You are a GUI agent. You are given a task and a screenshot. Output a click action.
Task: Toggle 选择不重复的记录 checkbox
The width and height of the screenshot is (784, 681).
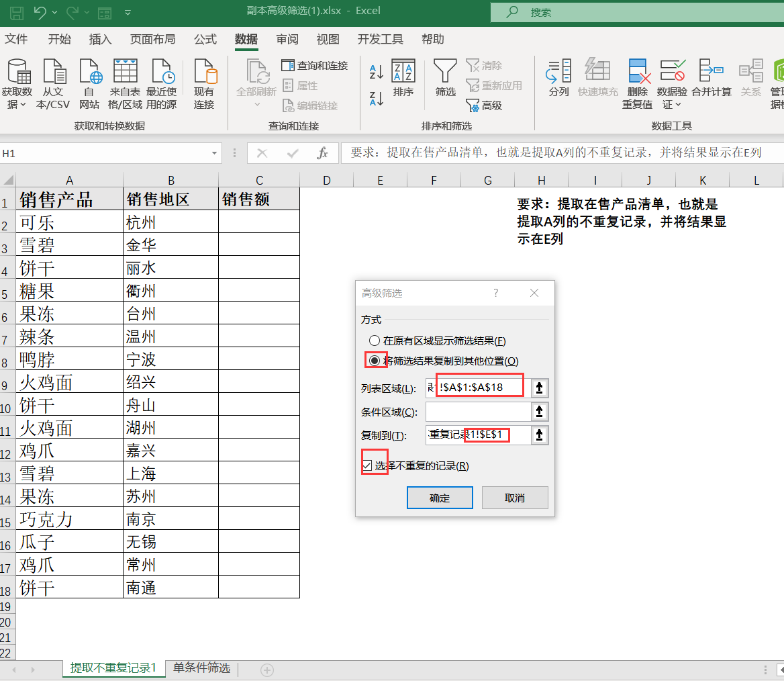point(368,466)
